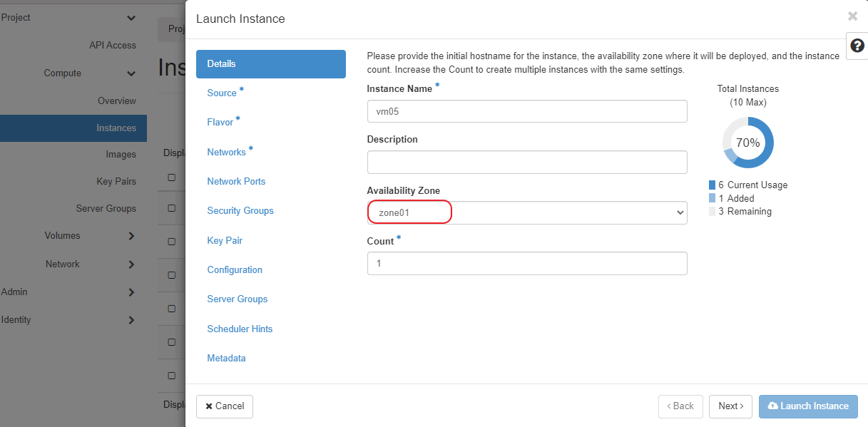
Task: Cancel the instance launch
Action: (225, 406)
